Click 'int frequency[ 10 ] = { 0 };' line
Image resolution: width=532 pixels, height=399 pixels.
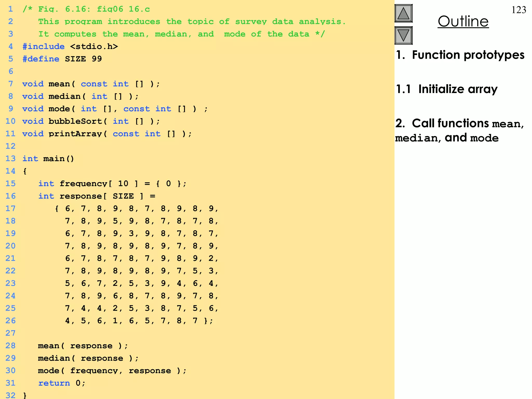pyautogui.click(x=112, y=184)
